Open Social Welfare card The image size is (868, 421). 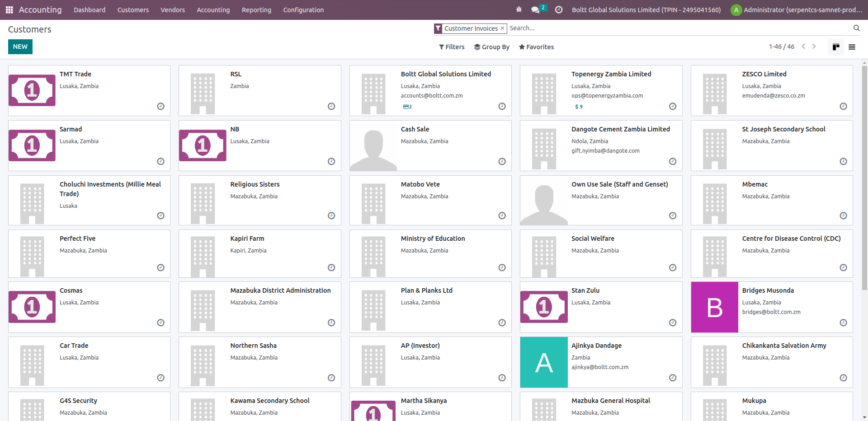(x=601, y=254)
